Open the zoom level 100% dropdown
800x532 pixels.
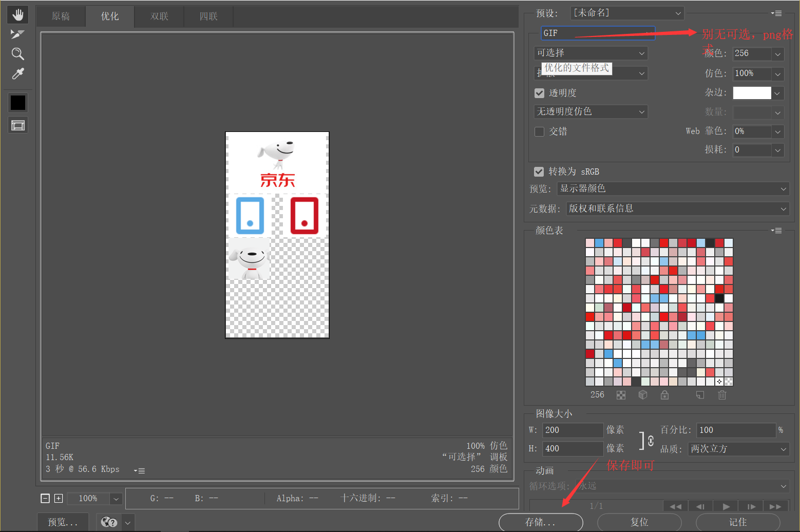click(116, 498)
